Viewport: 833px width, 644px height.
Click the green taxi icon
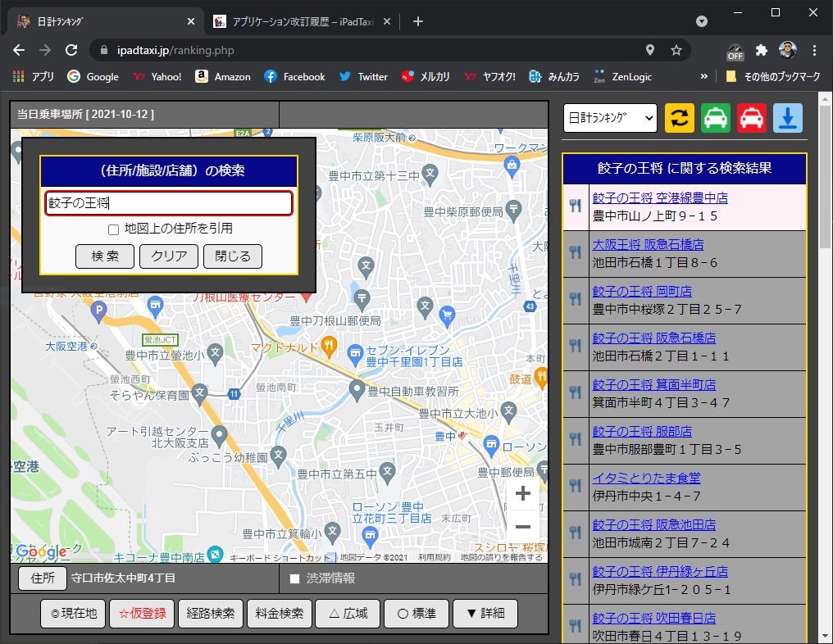tap(716, 118)
